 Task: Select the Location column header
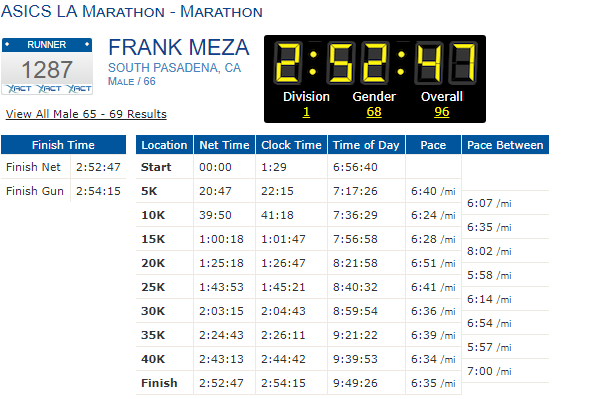pos(164,145)
